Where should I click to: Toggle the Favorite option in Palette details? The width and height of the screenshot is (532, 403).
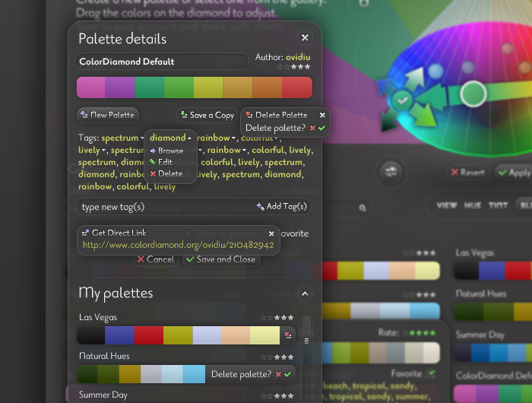click(292, 233)
